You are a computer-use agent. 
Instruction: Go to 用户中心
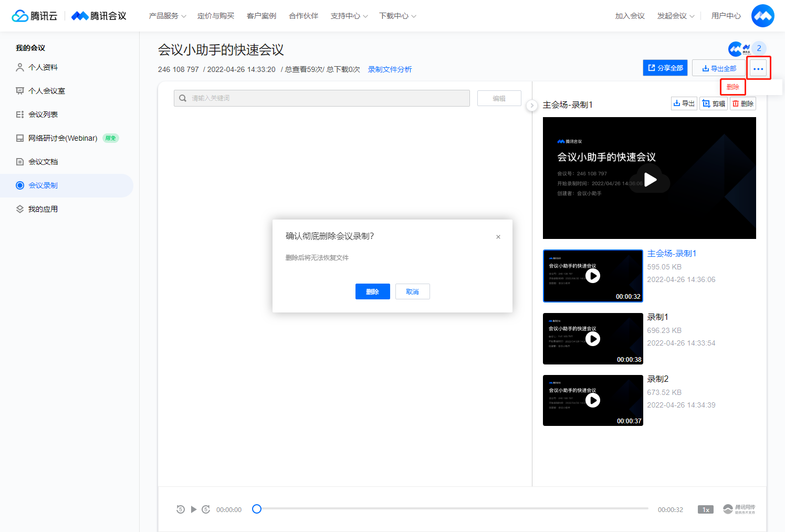[x=726, y=16]
